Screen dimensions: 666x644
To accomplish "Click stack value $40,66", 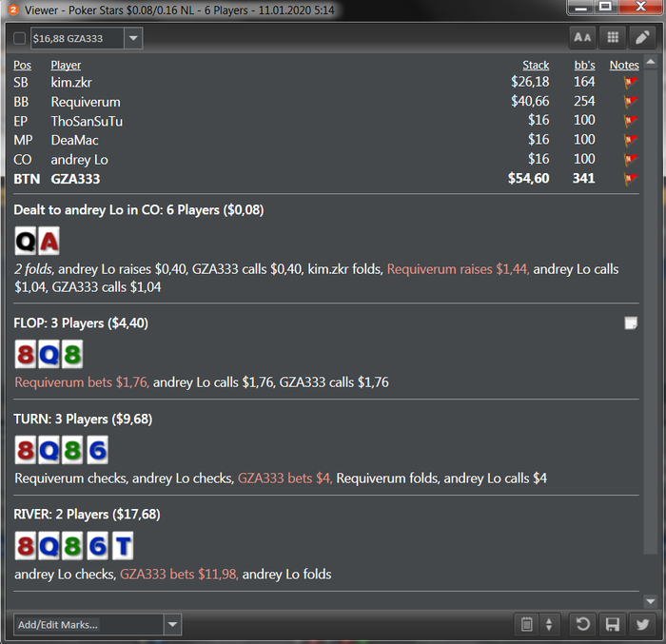I will pos(530,101).
